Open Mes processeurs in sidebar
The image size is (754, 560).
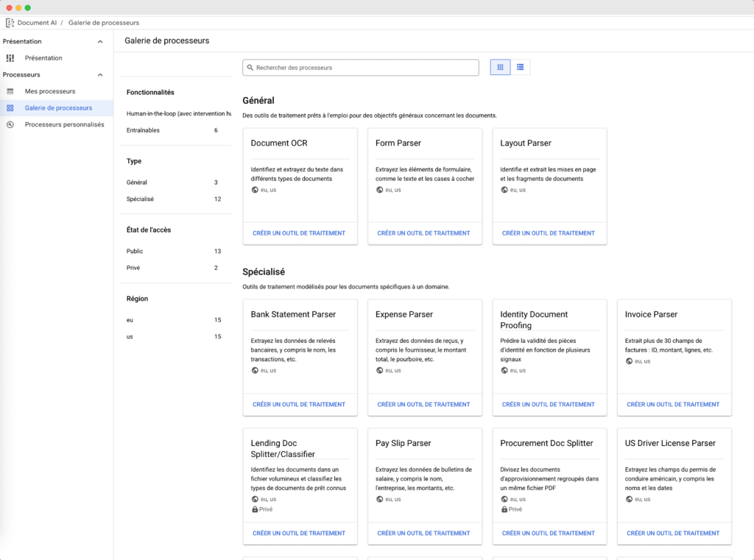point(50,91)
